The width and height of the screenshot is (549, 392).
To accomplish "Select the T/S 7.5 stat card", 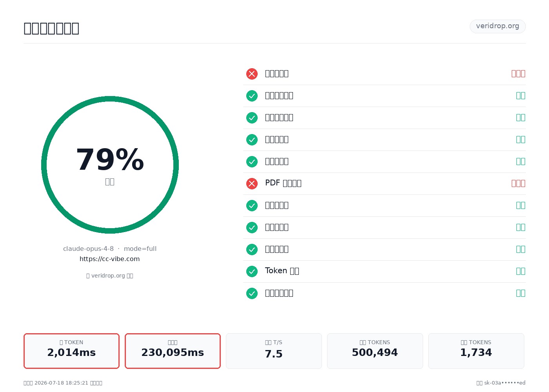I will coord(274,351).
